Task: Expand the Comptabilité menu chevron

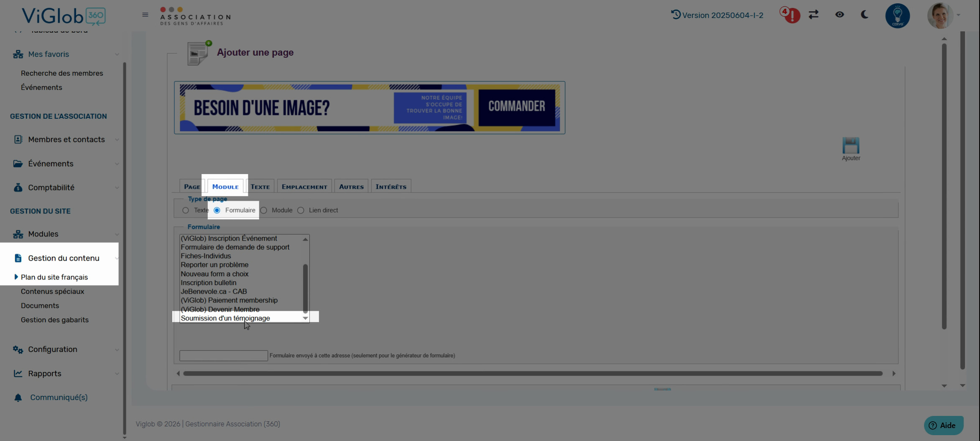Action: (117, 187)
